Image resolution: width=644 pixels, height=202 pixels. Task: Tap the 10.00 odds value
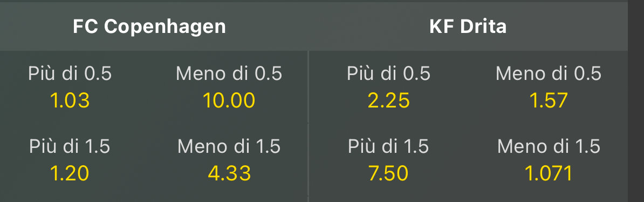click(229, 101)
